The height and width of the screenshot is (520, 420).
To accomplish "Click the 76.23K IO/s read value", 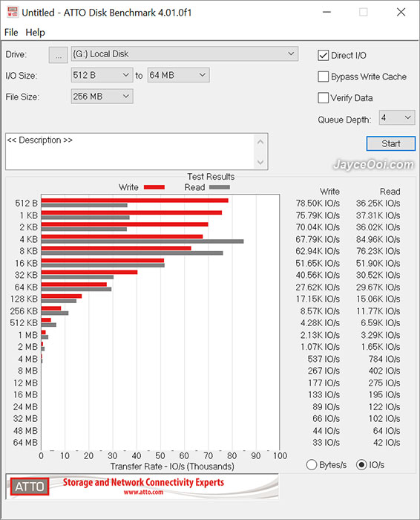I will pyautogui.click(x=378, y=251).
